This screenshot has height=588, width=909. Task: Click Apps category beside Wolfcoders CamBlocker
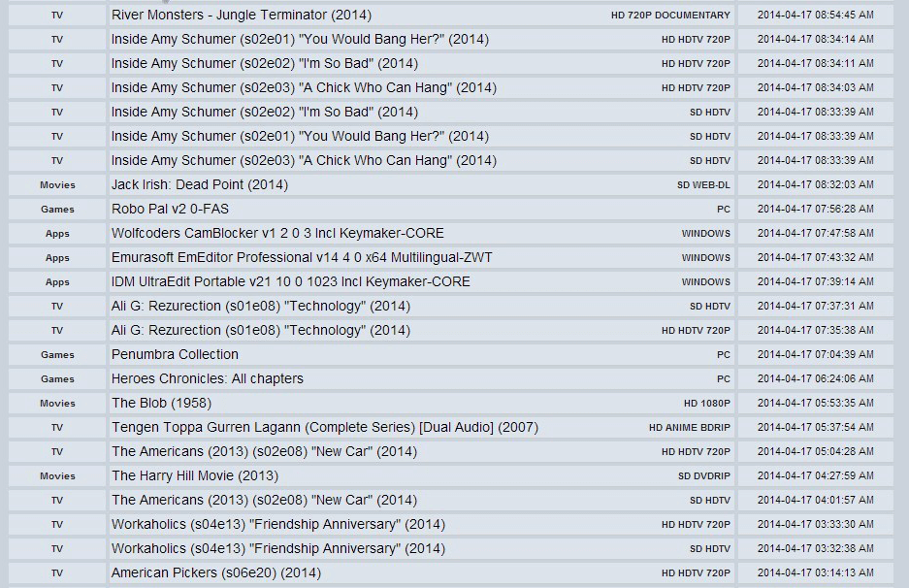tap(57, 234)
